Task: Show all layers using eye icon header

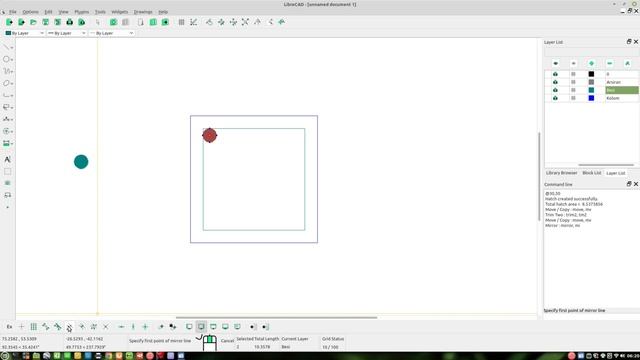Action: pos(556,63)
